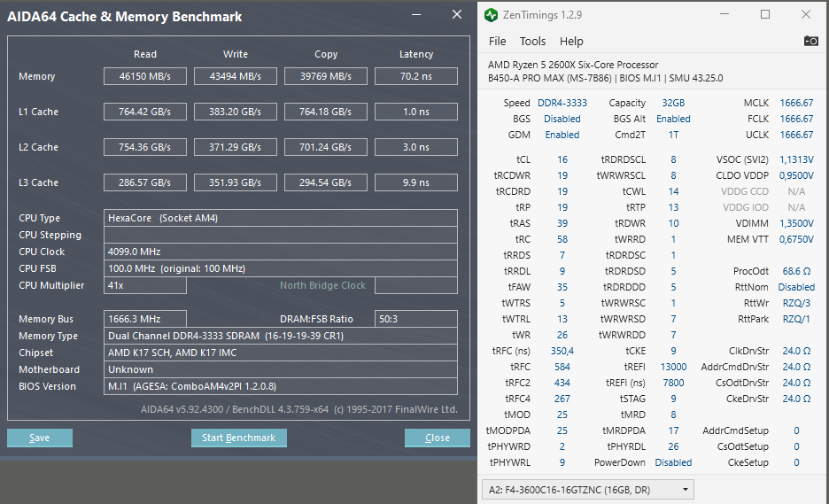Close the AIDA64 window with X
829x504 pixels.
[457, 15]
